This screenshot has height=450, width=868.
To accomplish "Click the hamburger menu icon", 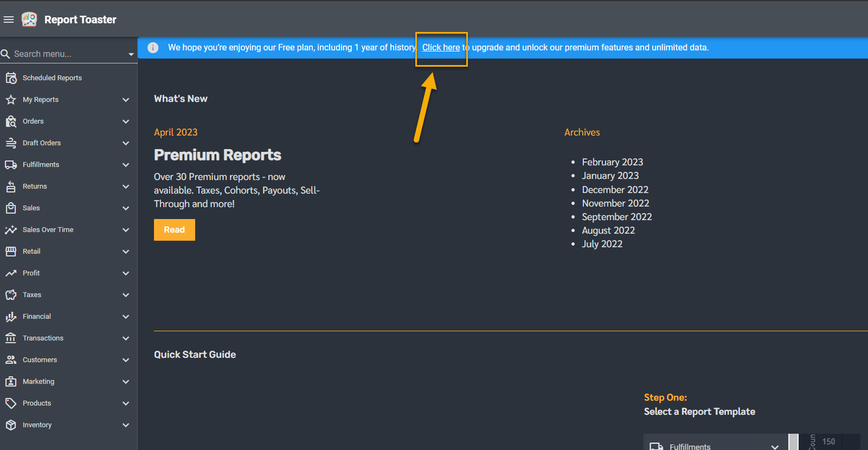I will pyautogui.click(x=9, y=20).
